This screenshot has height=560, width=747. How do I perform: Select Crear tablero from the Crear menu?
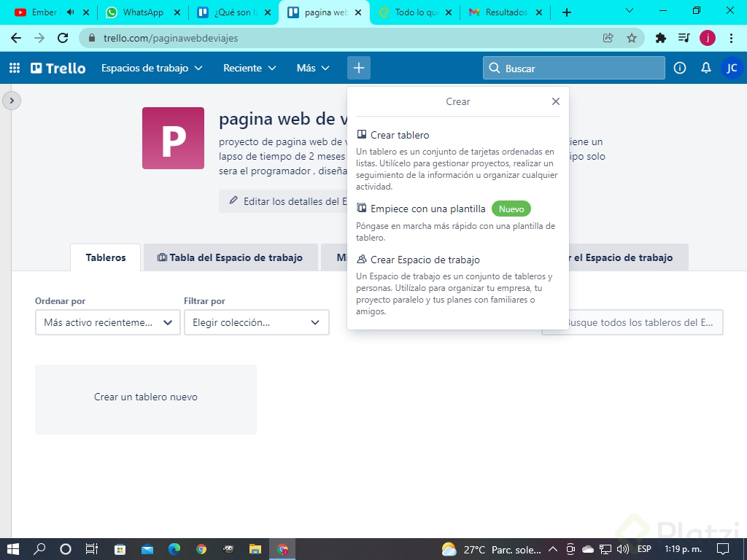400,135
